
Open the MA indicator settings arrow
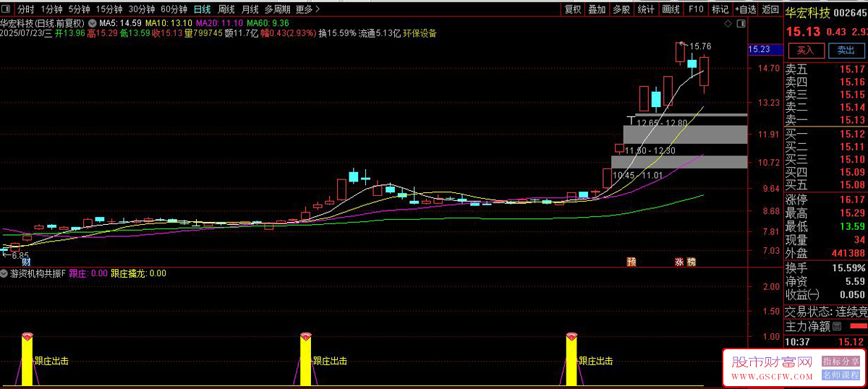(91, 22)
